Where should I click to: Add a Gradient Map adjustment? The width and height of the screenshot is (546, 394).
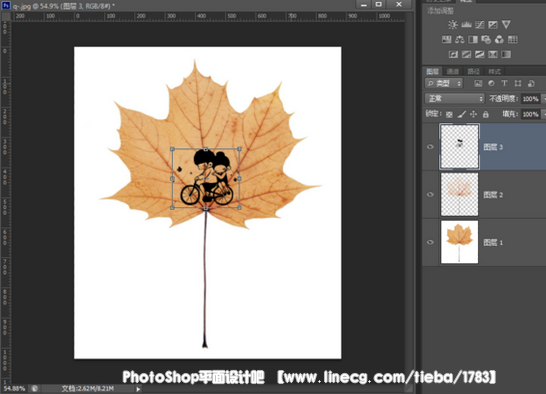point(506,54)
